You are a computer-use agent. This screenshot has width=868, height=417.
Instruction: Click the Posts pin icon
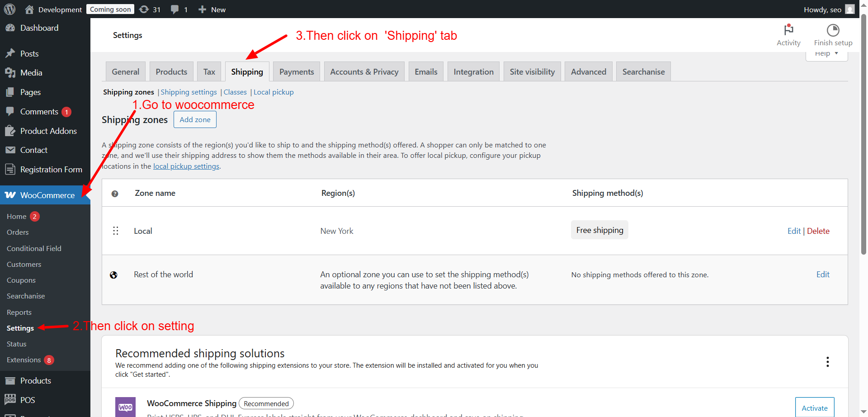[10, 53]
